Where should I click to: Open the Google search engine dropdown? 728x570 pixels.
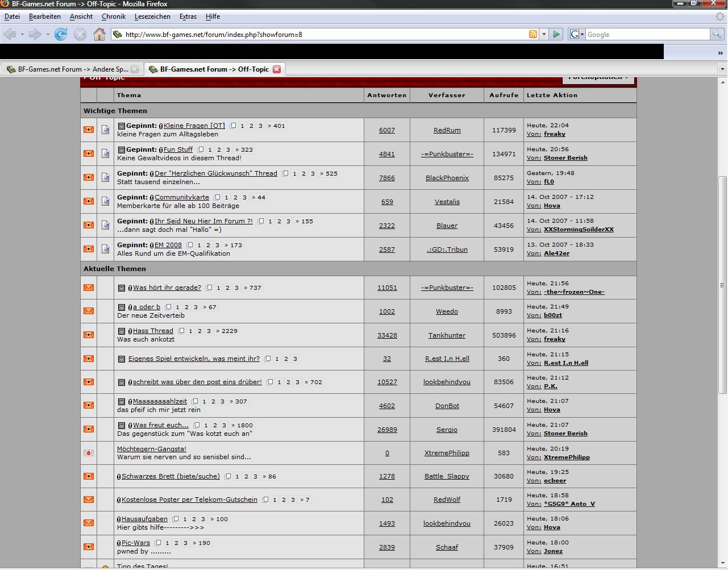576,34
